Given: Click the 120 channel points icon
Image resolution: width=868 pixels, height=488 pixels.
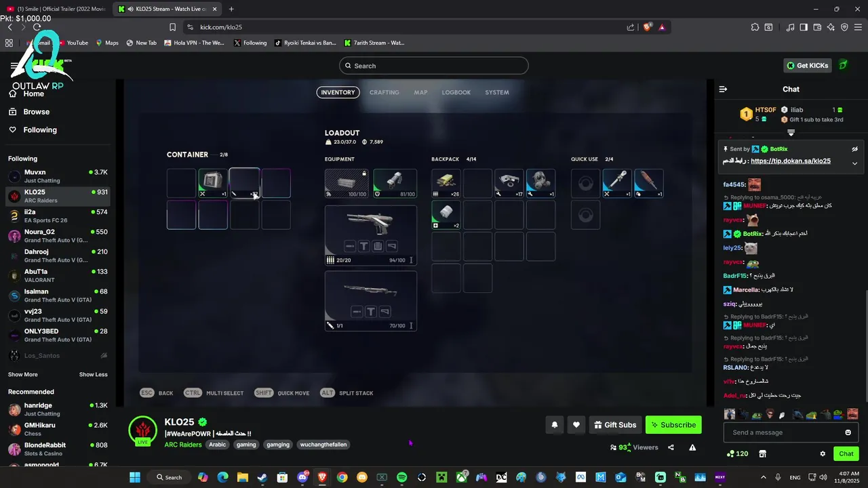Looking at the screenshot, I should (x=737, y=453).
